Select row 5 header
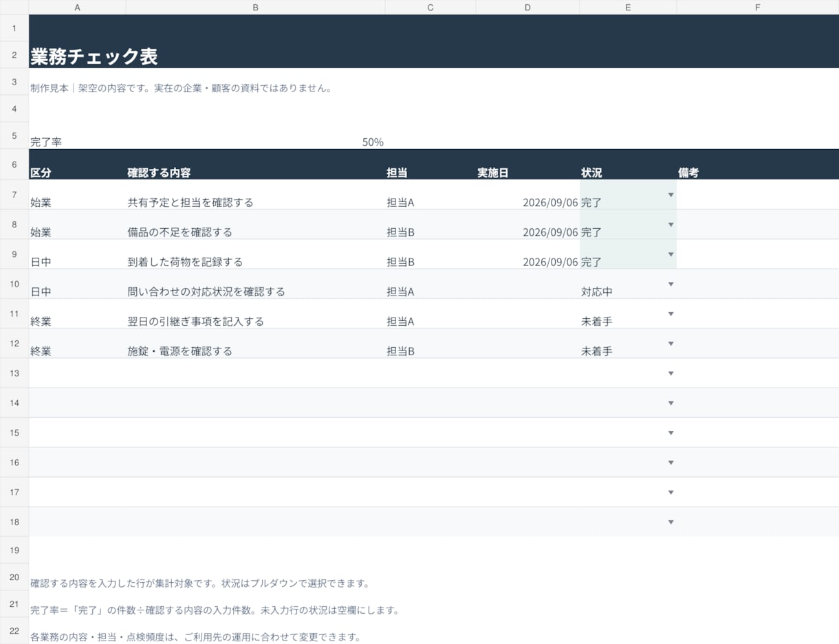 [x=14, y=136]
